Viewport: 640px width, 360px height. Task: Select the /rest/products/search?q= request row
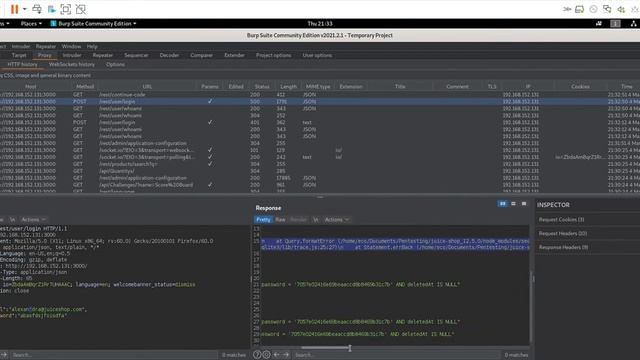(320, 164)
